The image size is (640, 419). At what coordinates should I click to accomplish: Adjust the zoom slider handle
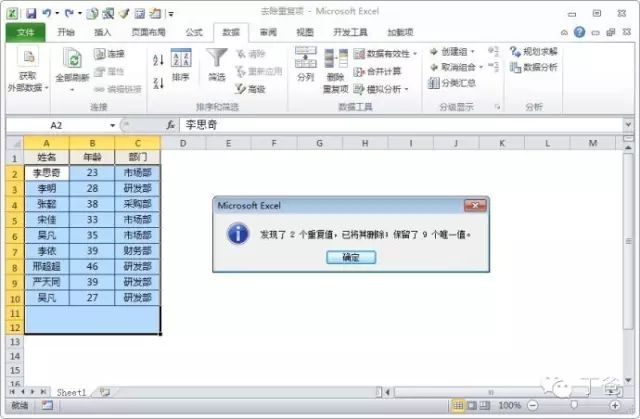[x=573, y=405]
